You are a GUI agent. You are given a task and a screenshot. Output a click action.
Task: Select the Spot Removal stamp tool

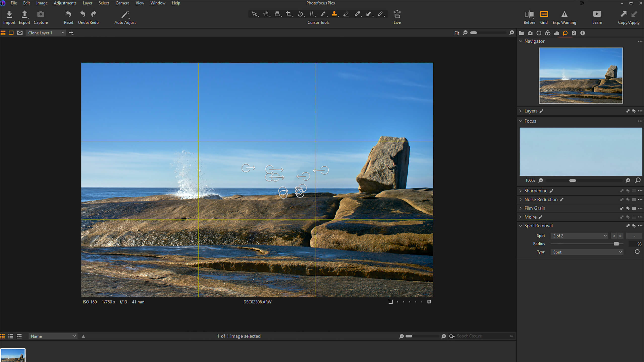tap(335, 14)
